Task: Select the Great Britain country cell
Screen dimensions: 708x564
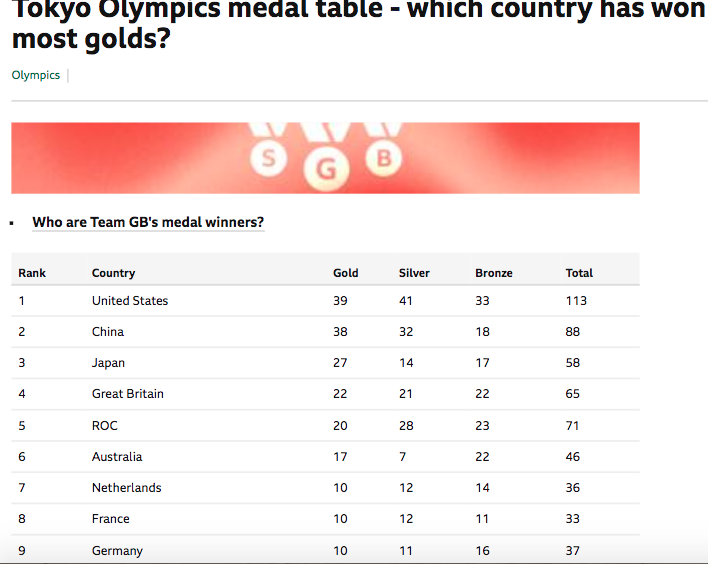Action: (x=128, y=394)
